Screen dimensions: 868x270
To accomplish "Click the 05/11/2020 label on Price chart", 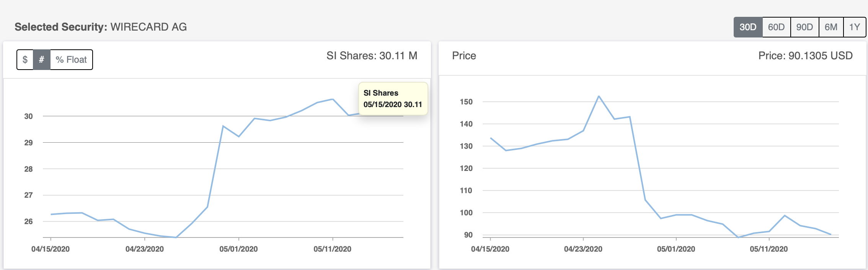I will tap(769, 249).
